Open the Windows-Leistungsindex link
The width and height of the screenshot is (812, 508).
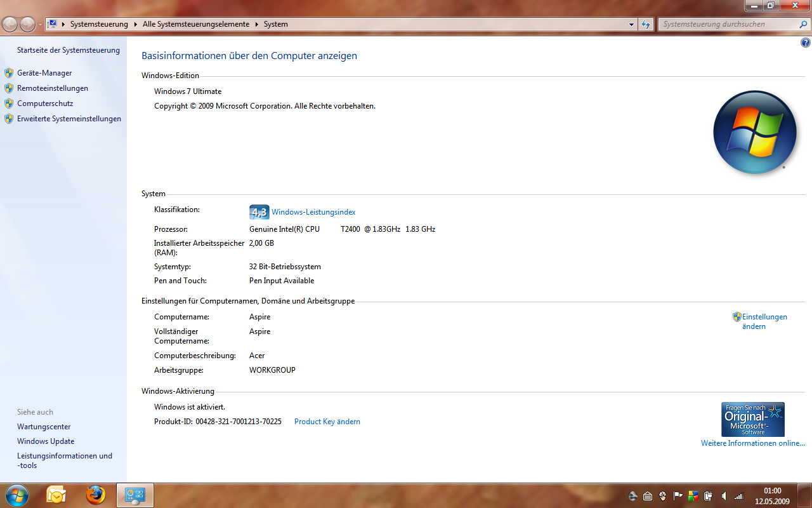[x=313, y=212]
